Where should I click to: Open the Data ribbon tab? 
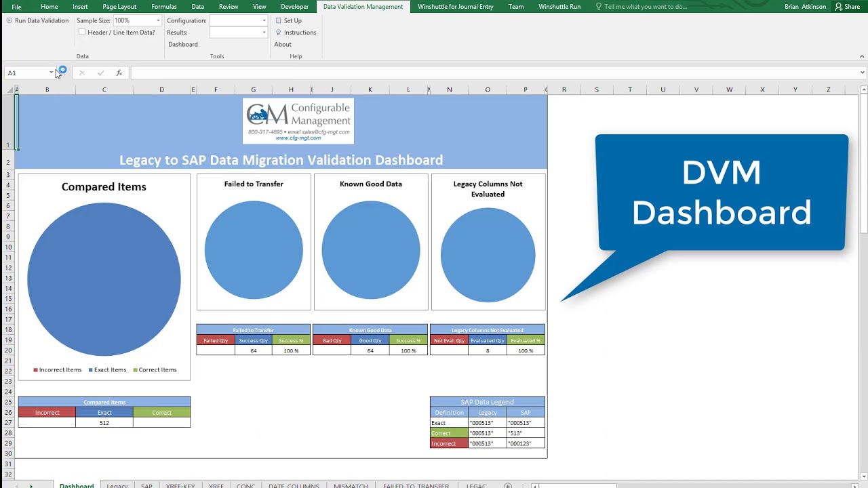[197, 6]
